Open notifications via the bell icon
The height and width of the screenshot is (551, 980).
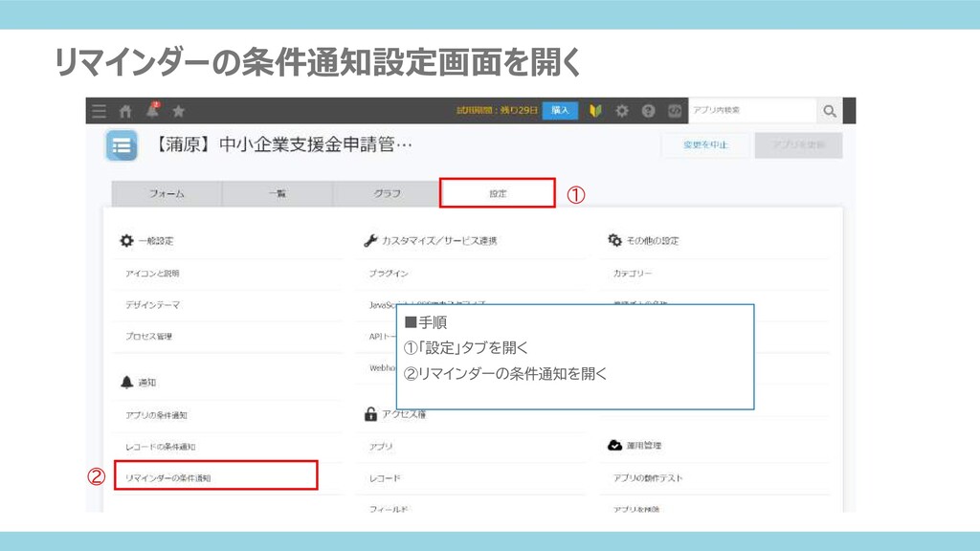(x=152, y=111)
